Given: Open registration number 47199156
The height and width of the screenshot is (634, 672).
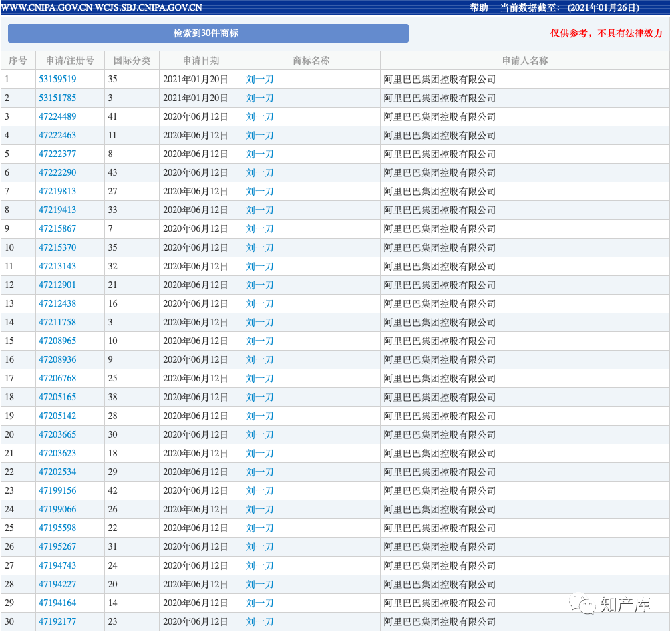Looking at the screenshot, I should click(x=57, y=490).
